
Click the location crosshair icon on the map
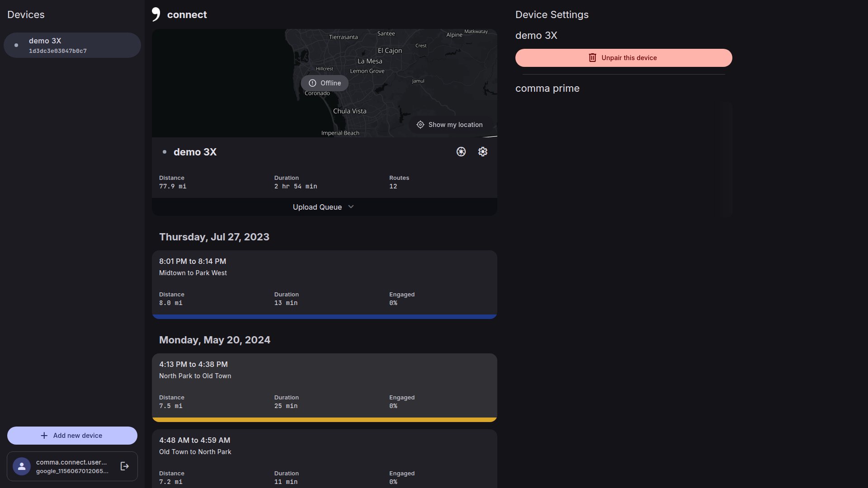click(x=420, y=125)
